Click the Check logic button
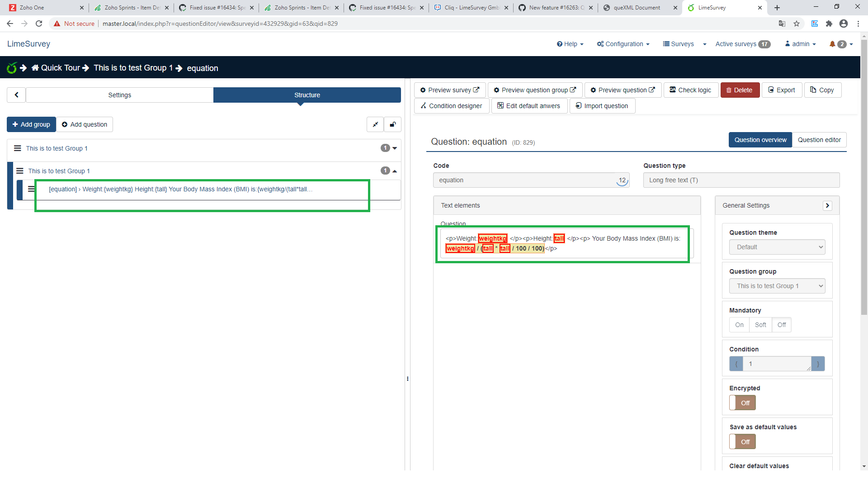This screenshot has width=868, height=479. [691, 90]
